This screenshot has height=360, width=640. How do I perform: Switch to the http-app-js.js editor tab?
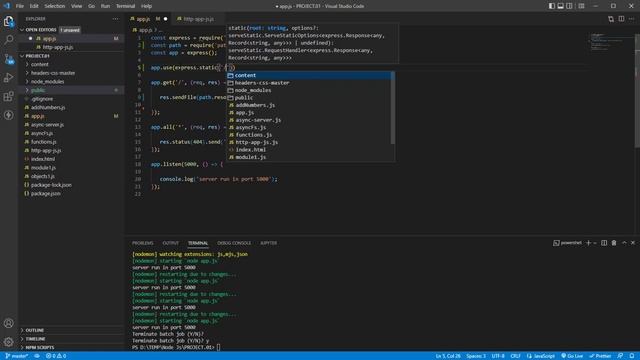pyautogui.click(x=198, y=19)
